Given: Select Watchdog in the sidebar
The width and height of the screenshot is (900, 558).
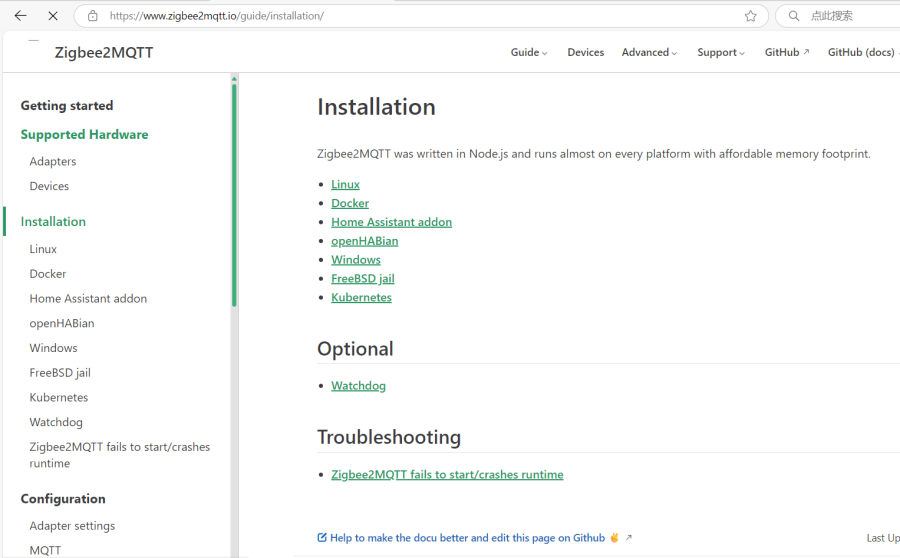Looking at the screenshot, I should point(56,422).
